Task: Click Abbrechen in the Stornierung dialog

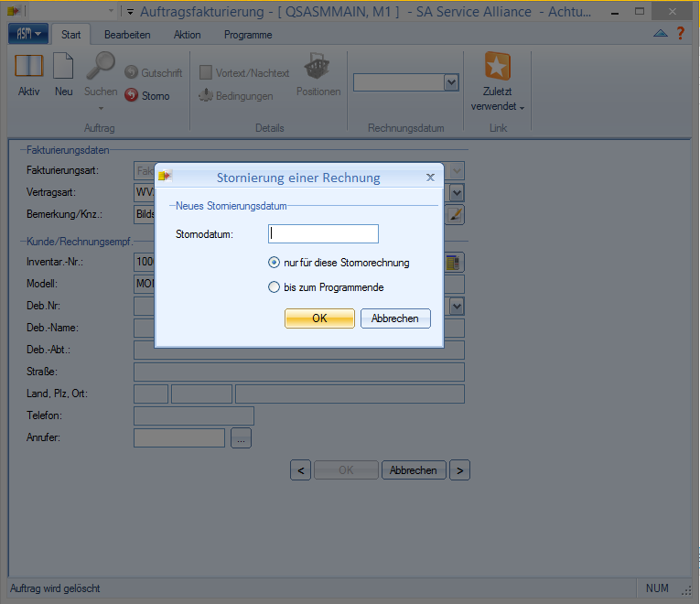Action: coord(395,318)
